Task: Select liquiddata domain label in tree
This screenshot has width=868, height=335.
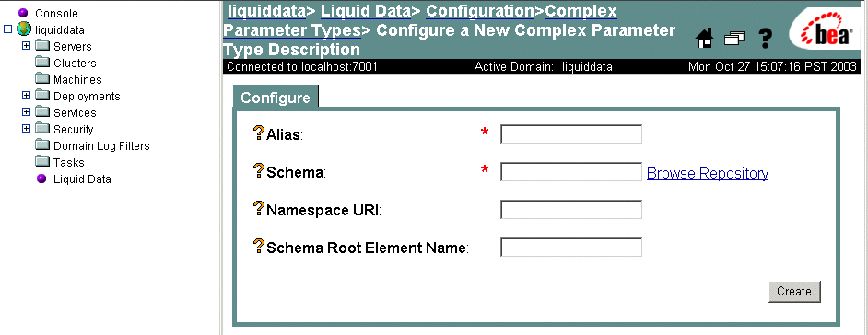Action: pos(60,29)
